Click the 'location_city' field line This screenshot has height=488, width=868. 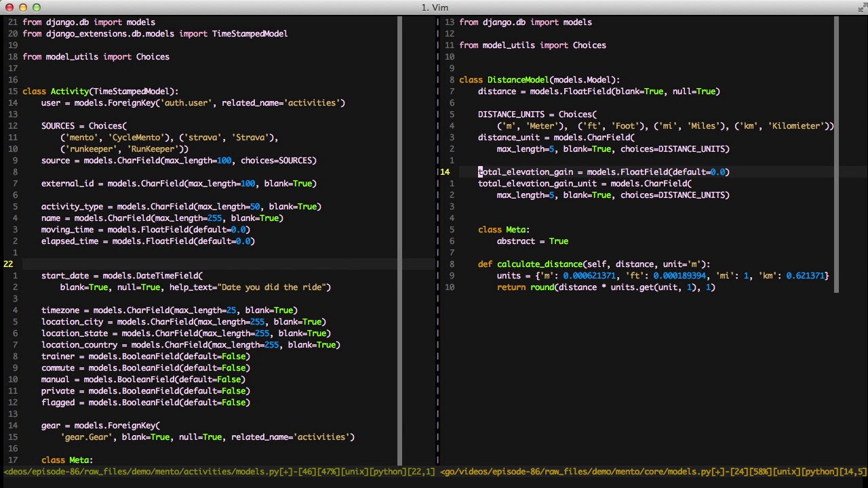184,321
